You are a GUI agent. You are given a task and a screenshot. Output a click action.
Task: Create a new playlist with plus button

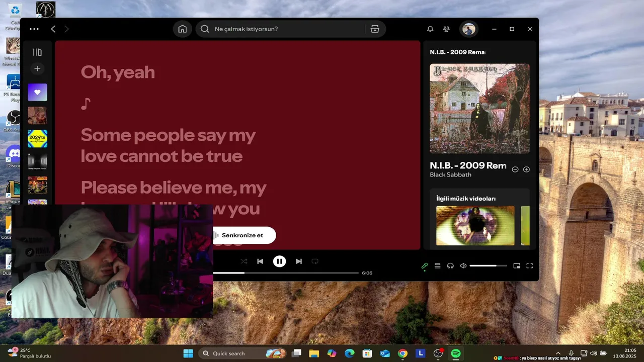37,68
